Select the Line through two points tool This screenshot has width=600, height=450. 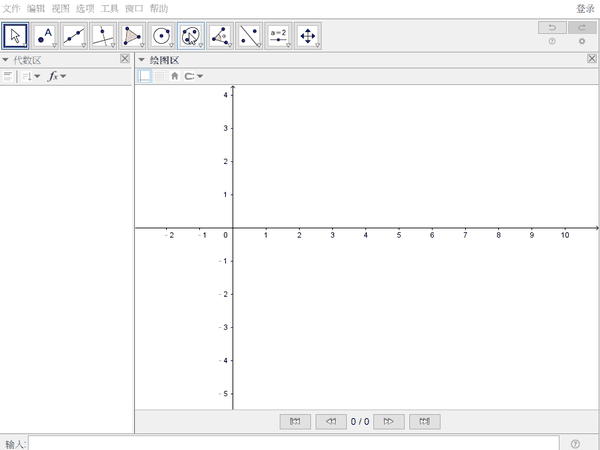point(74,36)
